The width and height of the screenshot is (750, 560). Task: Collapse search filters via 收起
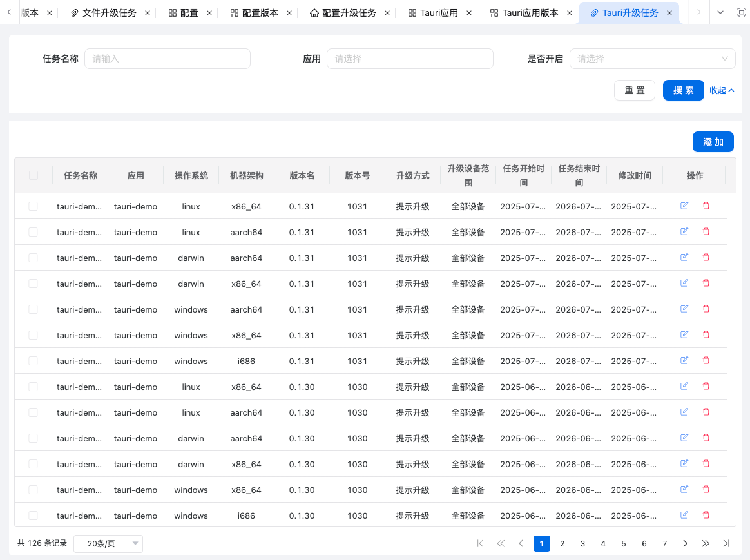click(x=722, y=90)
